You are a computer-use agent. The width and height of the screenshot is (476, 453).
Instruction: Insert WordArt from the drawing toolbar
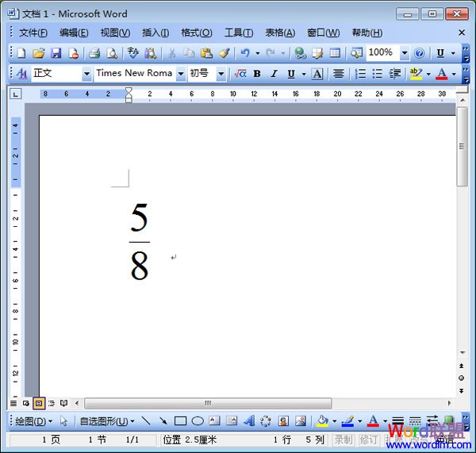click(x=249, y=421)
